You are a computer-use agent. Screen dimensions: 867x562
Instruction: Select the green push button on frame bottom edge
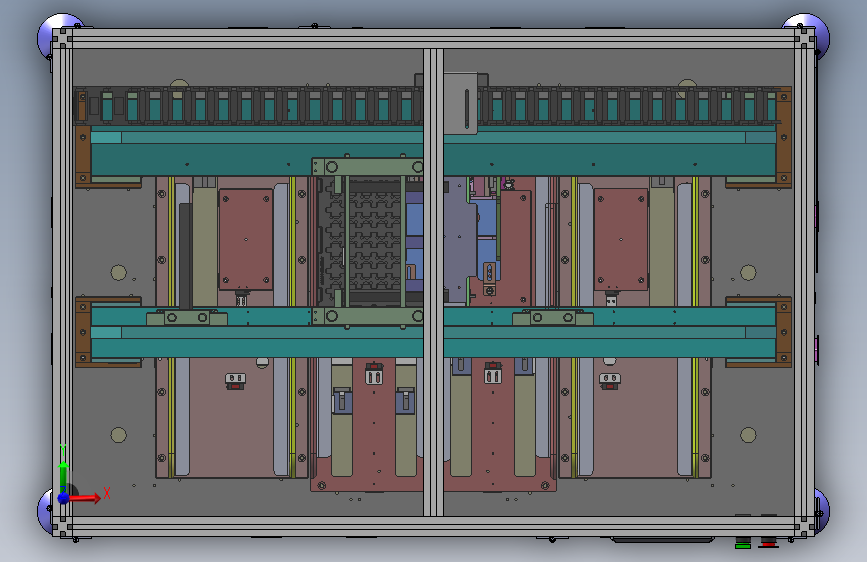click(743, 543)
